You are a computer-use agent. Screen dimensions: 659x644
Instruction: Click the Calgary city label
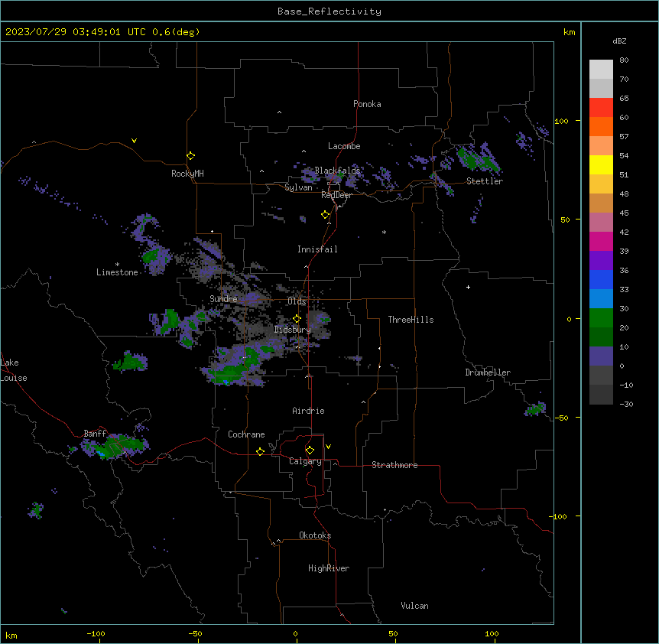tap(306, 461)
